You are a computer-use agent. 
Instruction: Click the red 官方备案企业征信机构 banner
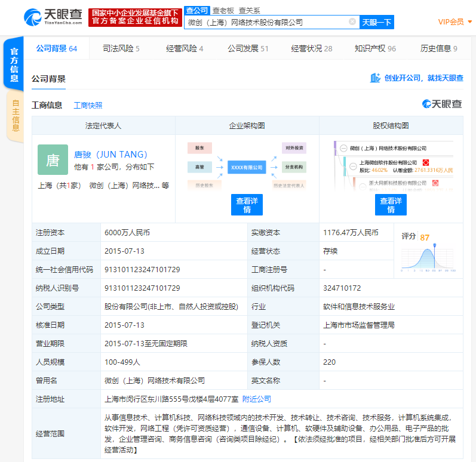[x=135, y=17]
